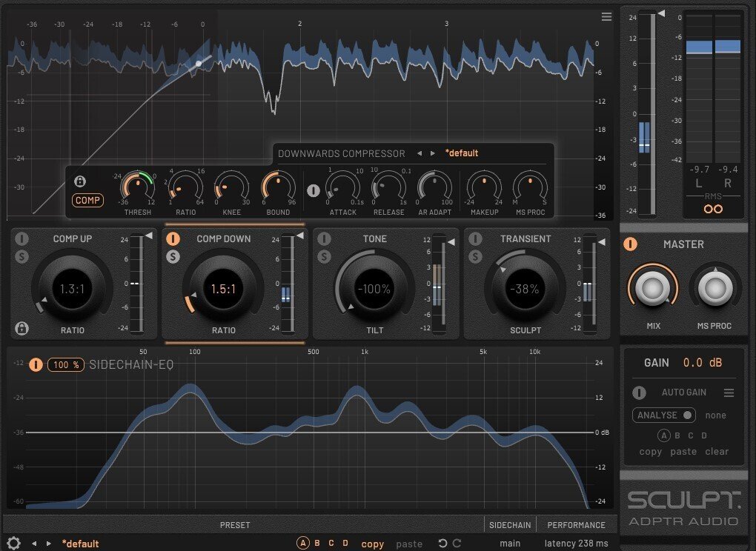This screenshot has width=756, height=551.
Task: Select A/B slot B in bottom bar
Action: coord(317,544)
